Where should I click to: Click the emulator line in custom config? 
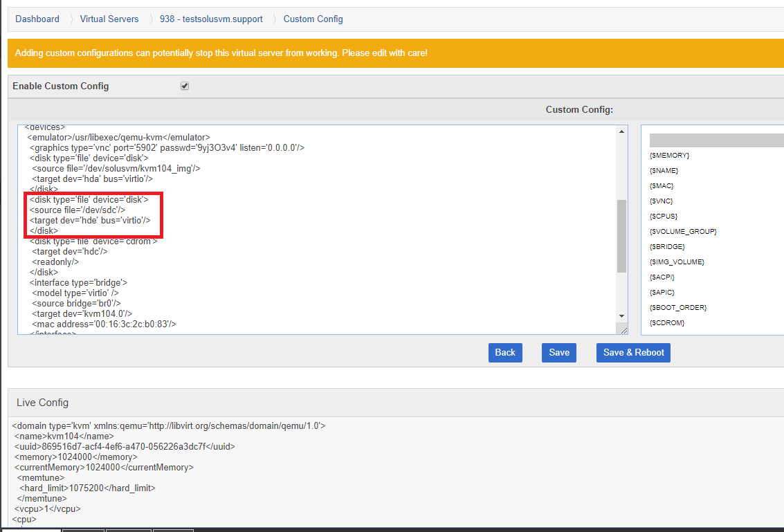(x=118, y=138)
